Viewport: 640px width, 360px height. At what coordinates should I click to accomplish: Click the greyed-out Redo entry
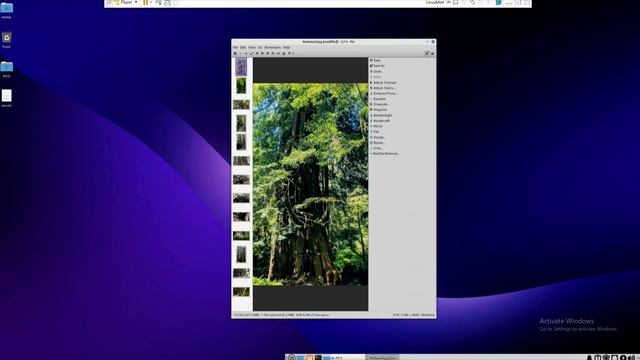pos(376,77)
